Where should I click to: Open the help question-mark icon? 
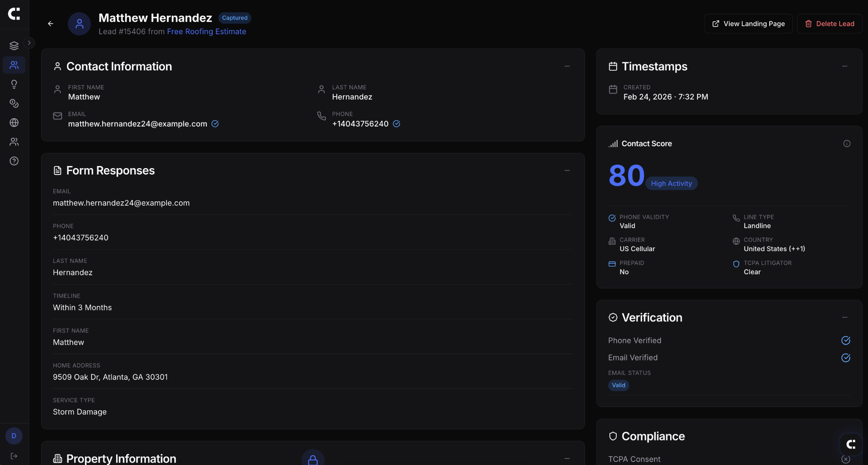point(14,161)
